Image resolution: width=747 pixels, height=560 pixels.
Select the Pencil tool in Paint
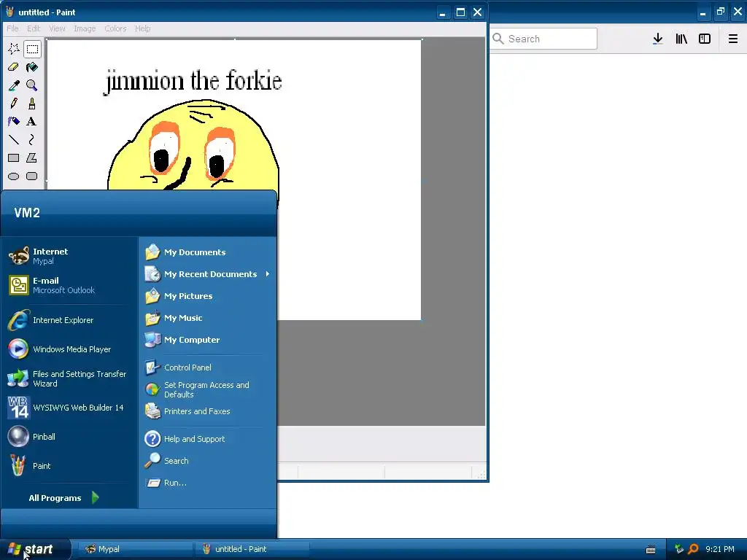[x=13, y=104]
